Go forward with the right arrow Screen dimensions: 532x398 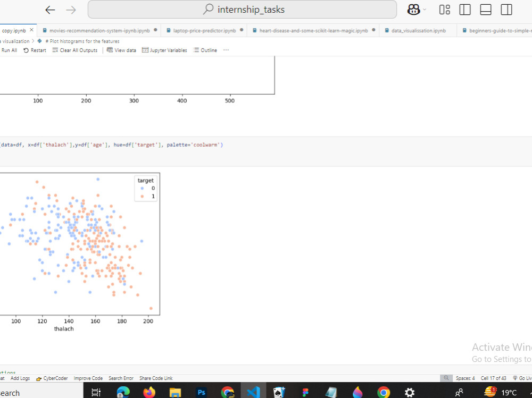pyautogui.click(x=71, y=10)
